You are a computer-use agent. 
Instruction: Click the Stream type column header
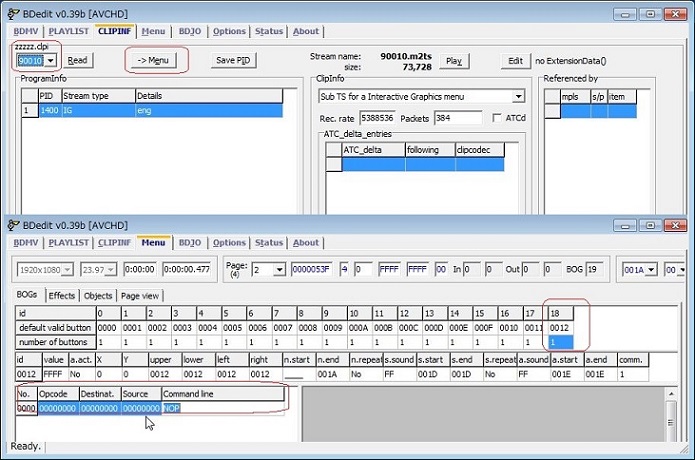point(98,96)
